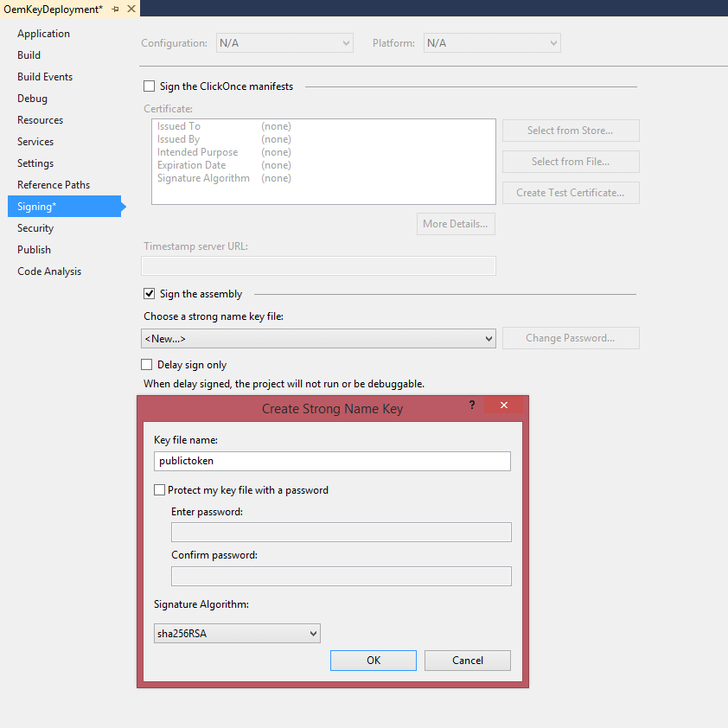This screenshot has height=728, width=728.
Task: Disable Sign the assembly option
Action: coord(149,293)
